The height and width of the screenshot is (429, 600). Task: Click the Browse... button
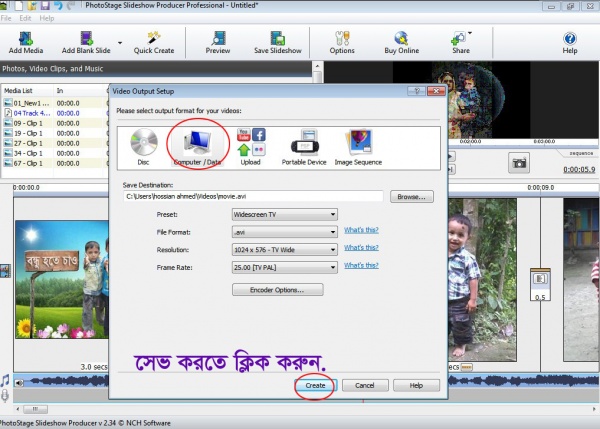[412, 197]
